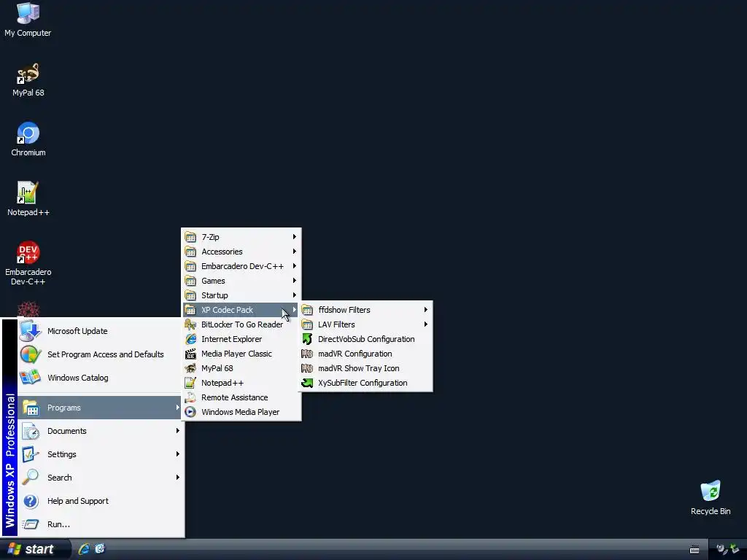Click madVR Show Tray Icon entry icon
The width and height of the screenshot is (747, 560).
pos(307,368)
